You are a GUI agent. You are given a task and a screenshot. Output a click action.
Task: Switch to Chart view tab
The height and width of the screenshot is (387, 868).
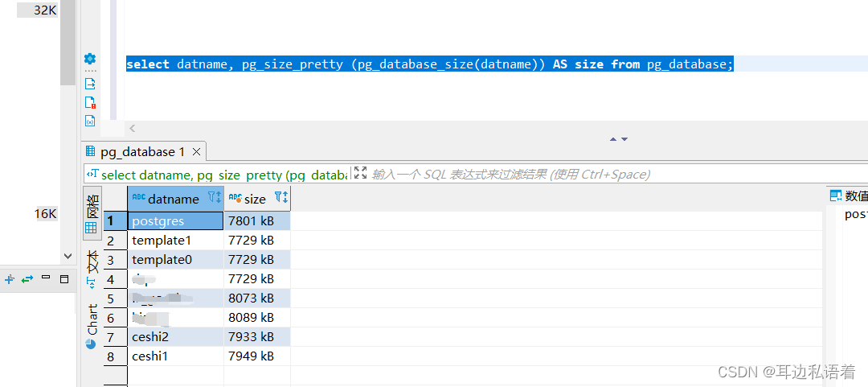click(x=92, y=327)
